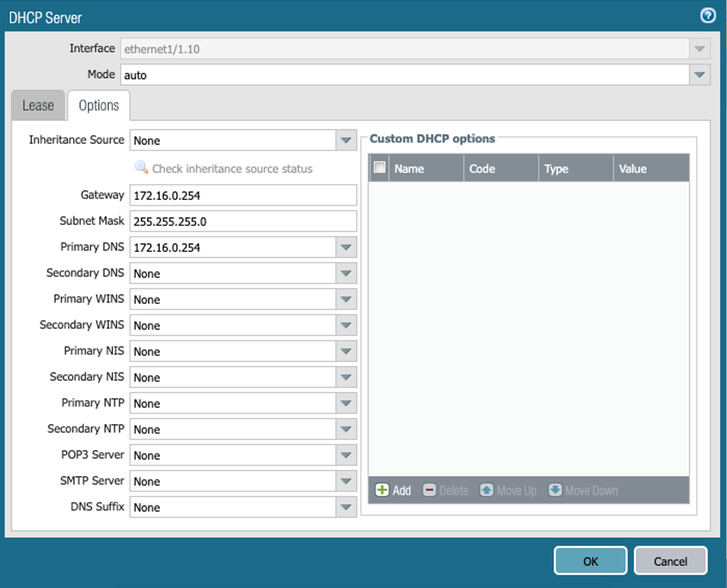Select the Options tab

[99, 105]
